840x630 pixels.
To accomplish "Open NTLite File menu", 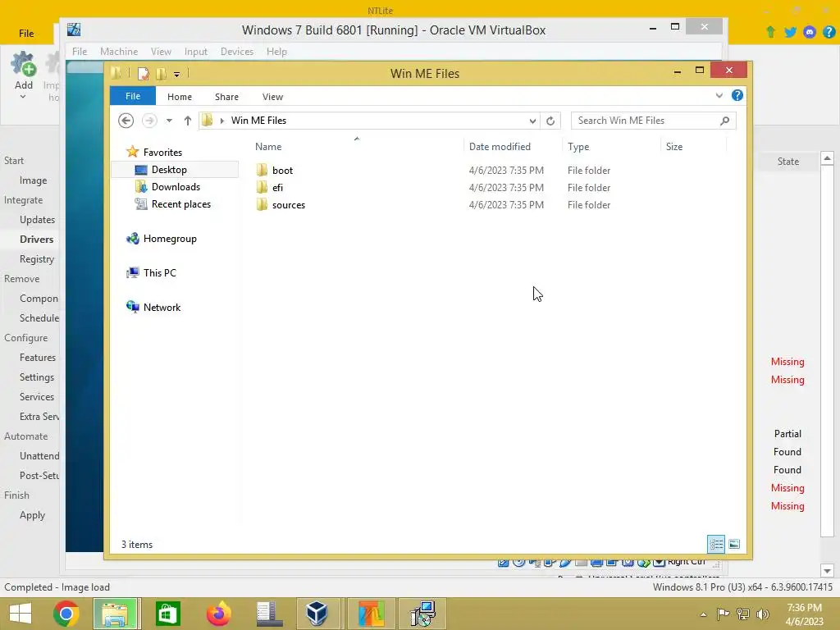I will coord(26,33).
